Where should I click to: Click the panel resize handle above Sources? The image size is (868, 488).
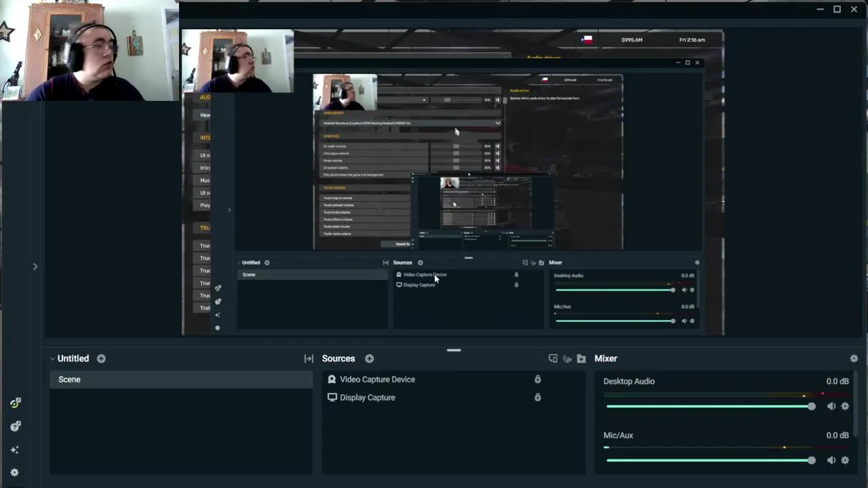(x=454, y=350)
